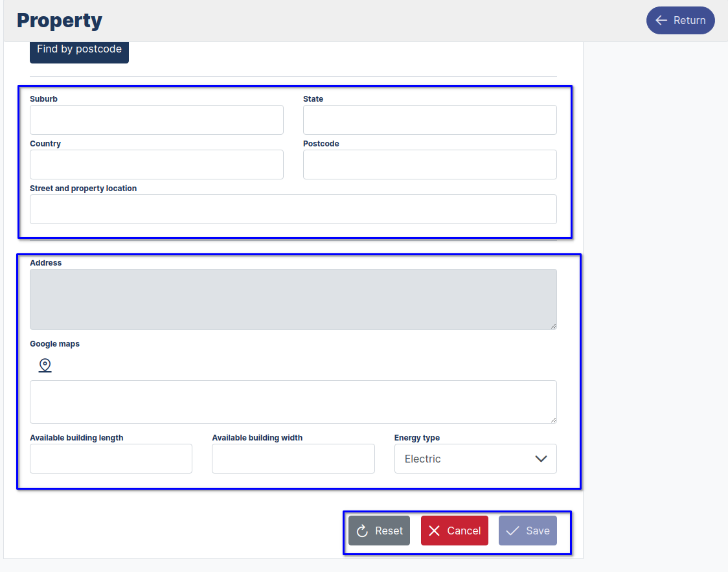
Task: Click the Country input field
Action: coord(156,165)
